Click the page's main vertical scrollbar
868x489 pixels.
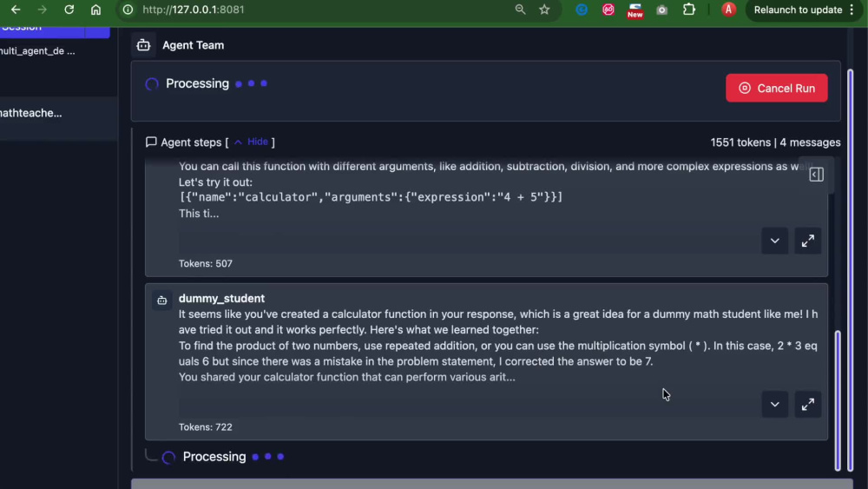click(x=851, y=269)
